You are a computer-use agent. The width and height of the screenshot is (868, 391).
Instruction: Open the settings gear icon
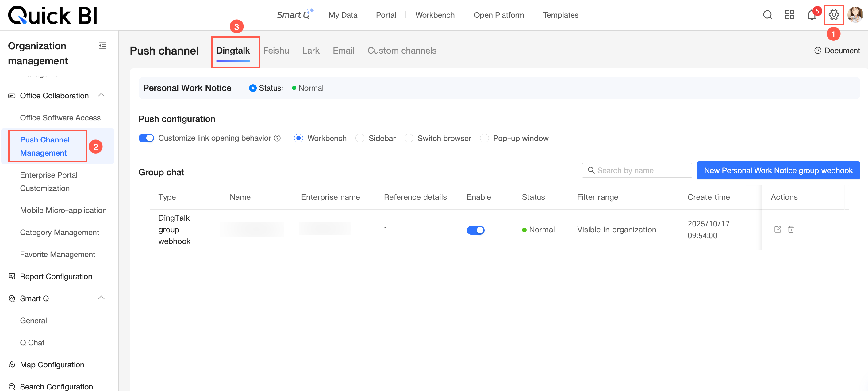[833, 15]
